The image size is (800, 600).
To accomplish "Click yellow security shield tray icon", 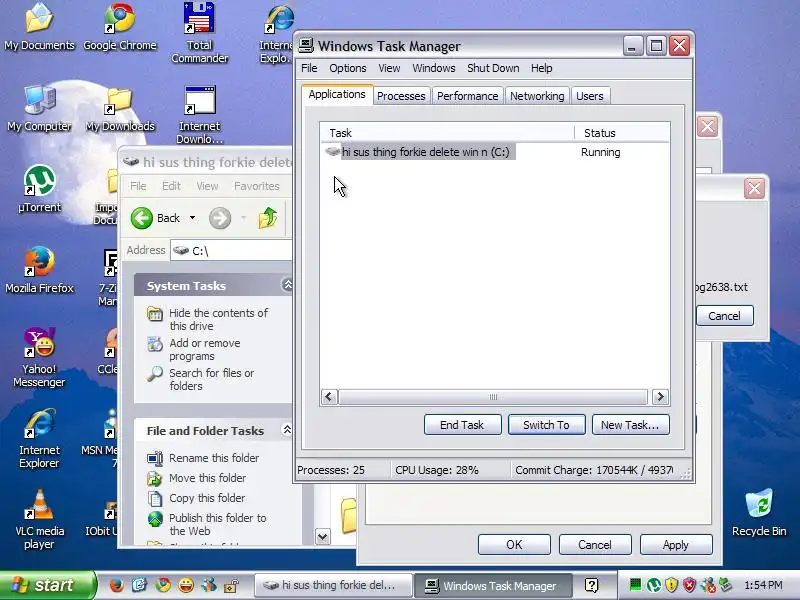I will point(671,585).
